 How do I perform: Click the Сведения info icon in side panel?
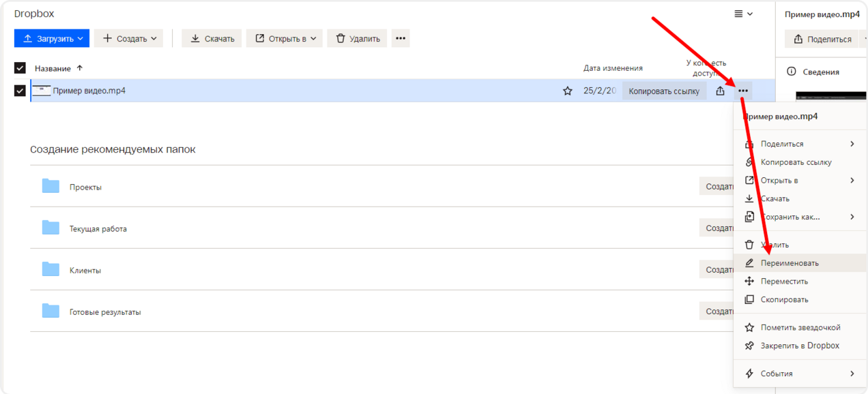point(792,72)
